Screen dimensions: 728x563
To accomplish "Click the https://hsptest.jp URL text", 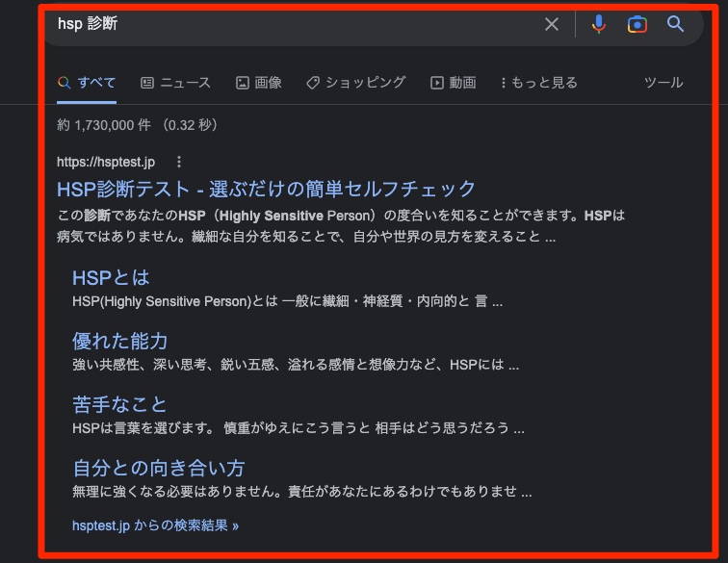I will pyautogui.click(x=106, y=162).
